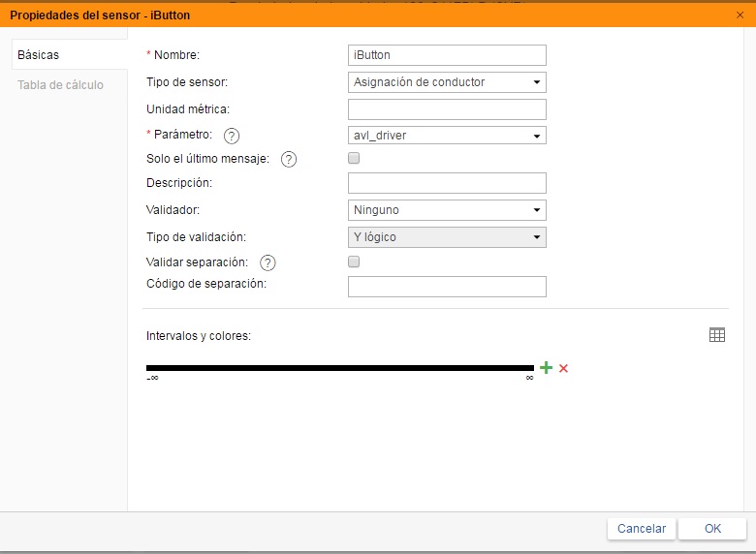Open the intervals table view icon
The image size is (756, 554).
coord(717,335)
